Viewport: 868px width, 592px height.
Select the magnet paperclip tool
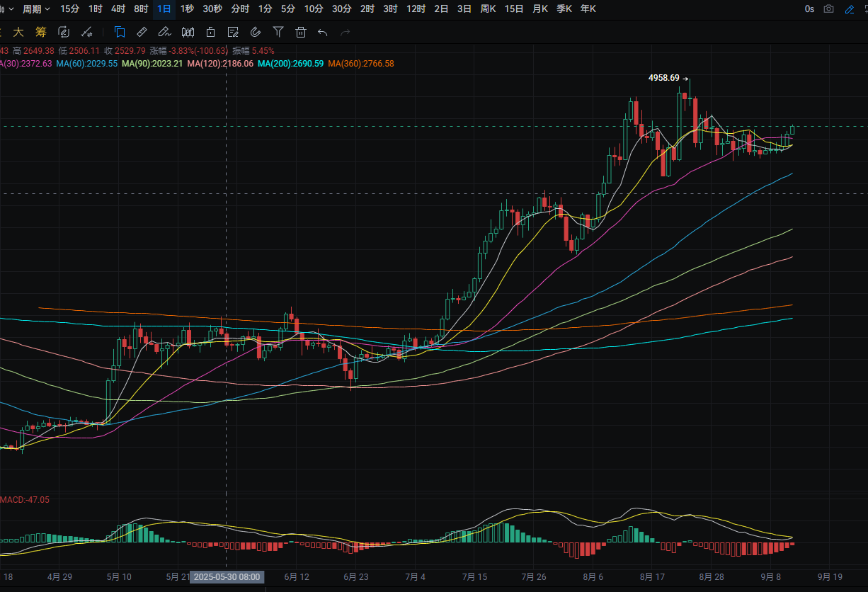click(256, 32)
